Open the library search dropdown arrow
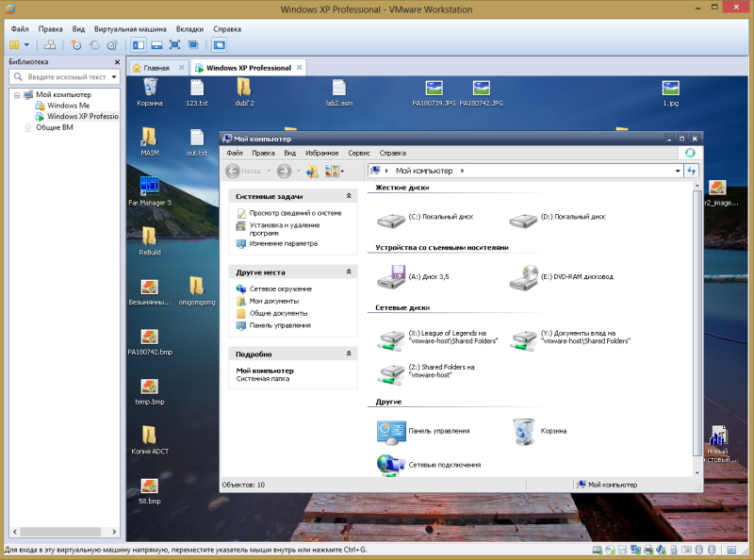Screen dimensions: 754x560 (x=114, y=76)
